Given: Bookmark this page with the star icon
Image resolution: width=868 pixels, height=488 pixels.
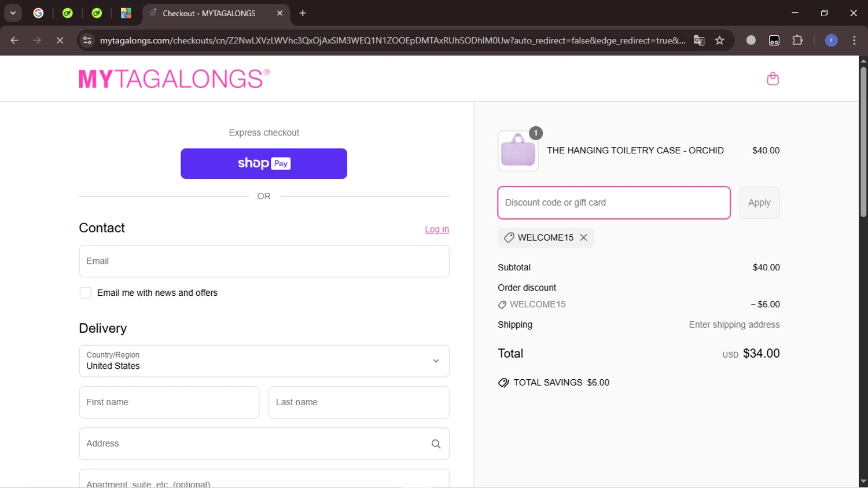Looking at the screenshot, I should (719, 41).
